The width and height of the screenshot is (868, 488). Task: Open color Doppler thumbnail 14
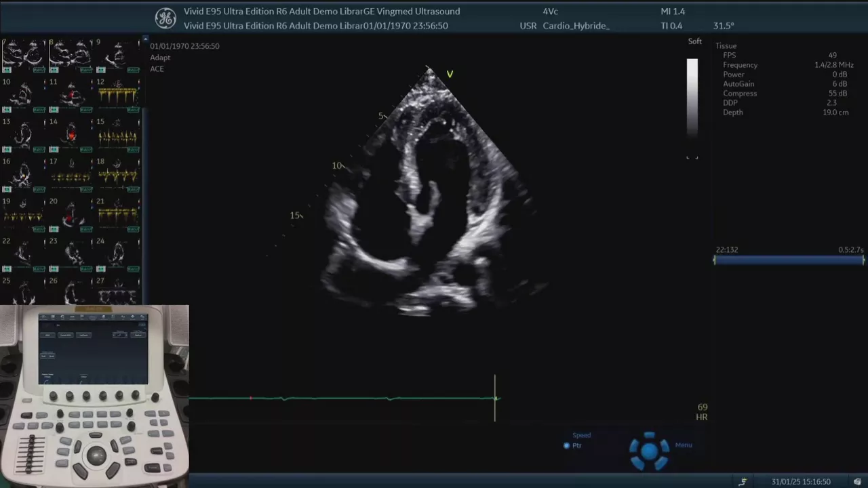[71, 135]
